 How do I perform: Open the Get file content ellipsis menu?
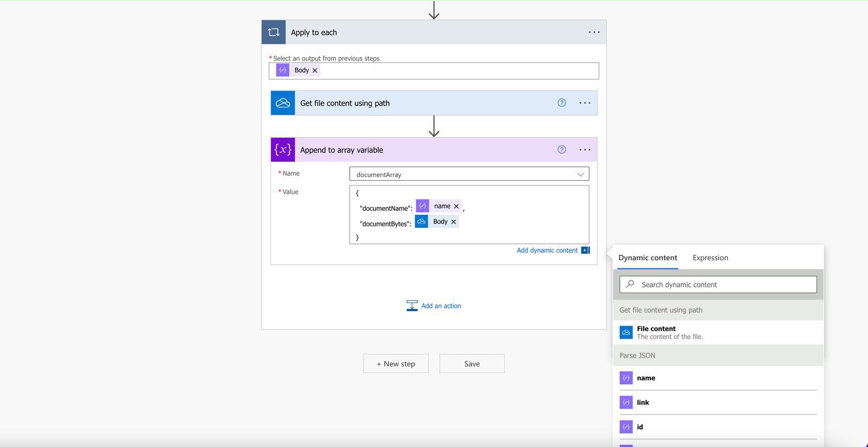pyautogui.click(x=585, y=103)
